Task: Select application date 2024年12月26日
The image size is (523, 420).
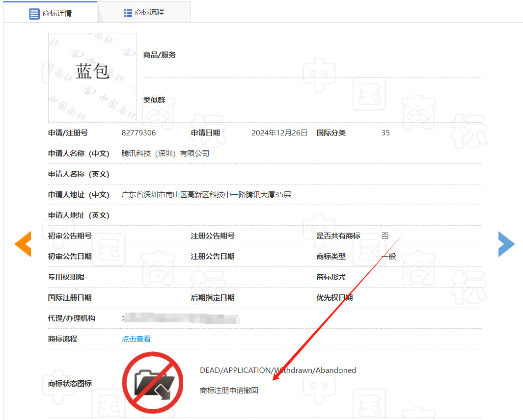Action: pyautogui.click(x=279, y=132)
